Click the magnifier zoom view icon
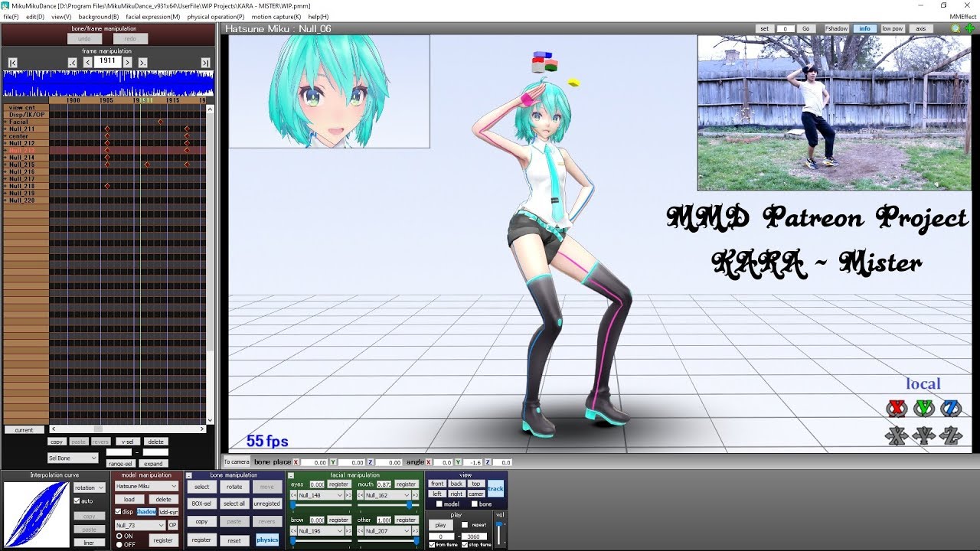The width and height of the screenshot is (980, 551). (955, 28)
